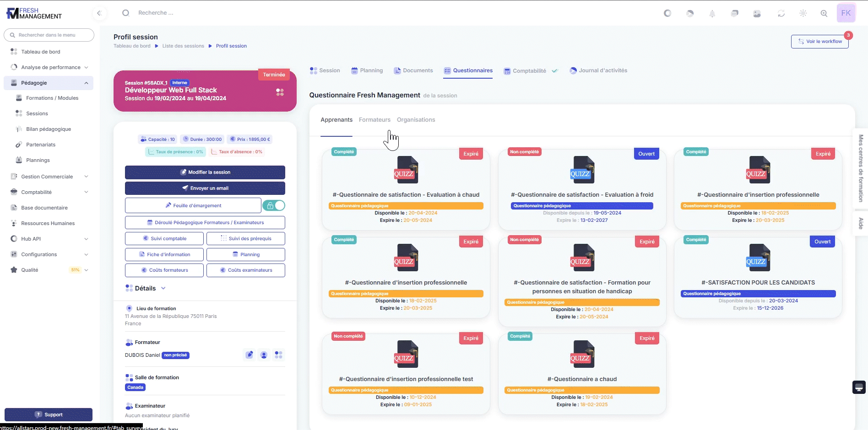Expand the Détails section chevron
Image resolution: width=868 pixels, height=430 pixels.
[163, 288]
